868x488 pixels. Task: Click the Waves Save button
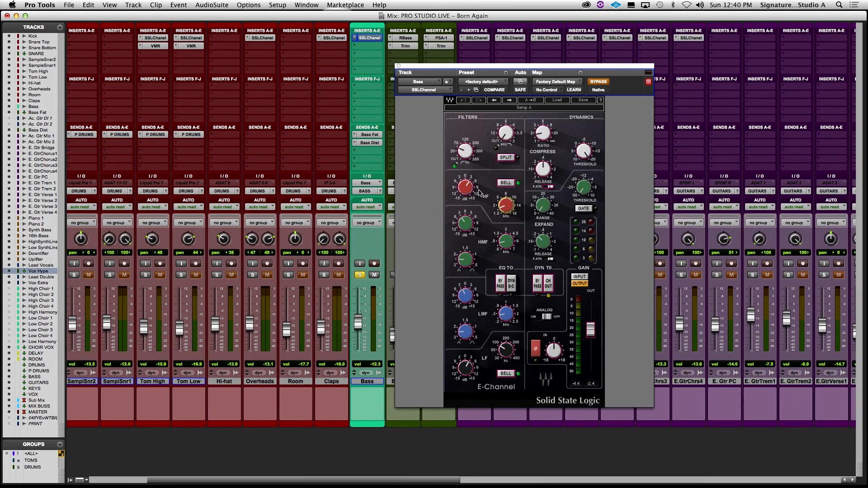click(583, 100)
